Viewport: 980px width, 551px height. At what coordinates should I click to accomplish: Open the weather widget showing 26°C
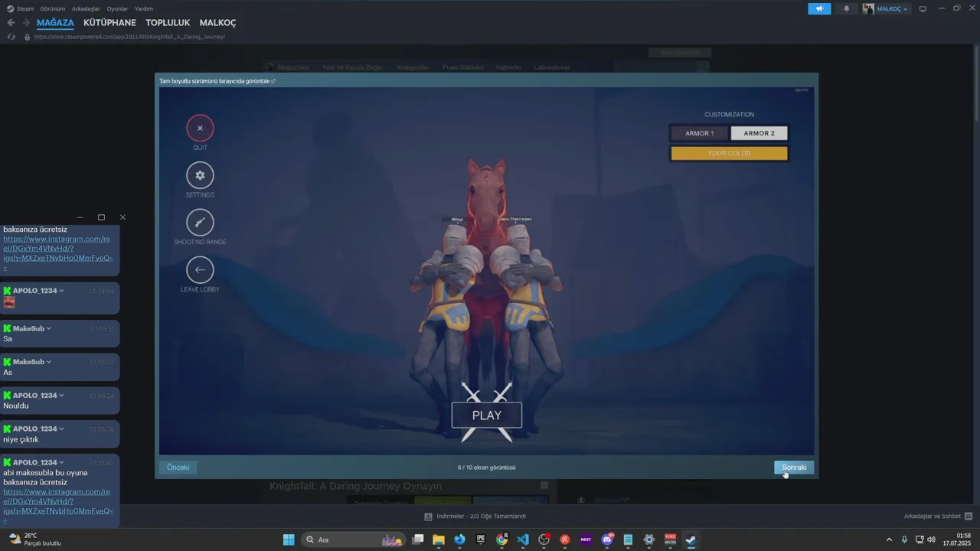34,540
